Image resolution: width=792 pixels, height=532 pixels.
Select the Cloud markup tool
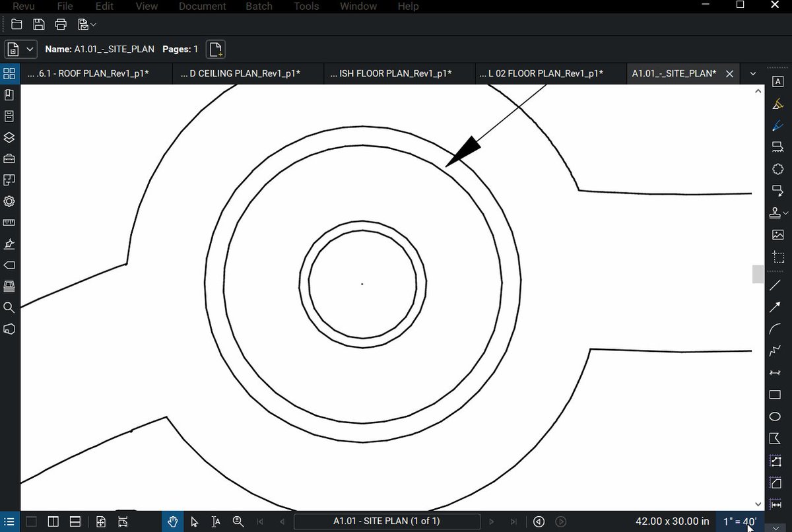coord(777,169)
